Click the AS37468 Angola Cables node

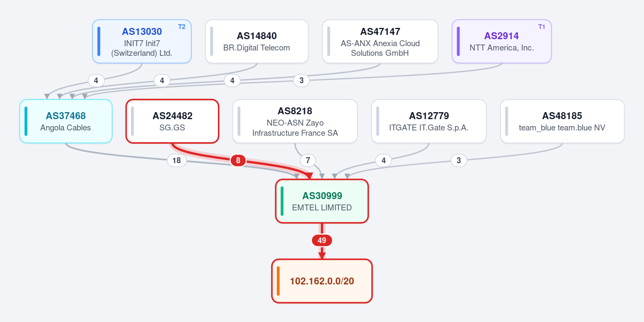coord(66,121)
